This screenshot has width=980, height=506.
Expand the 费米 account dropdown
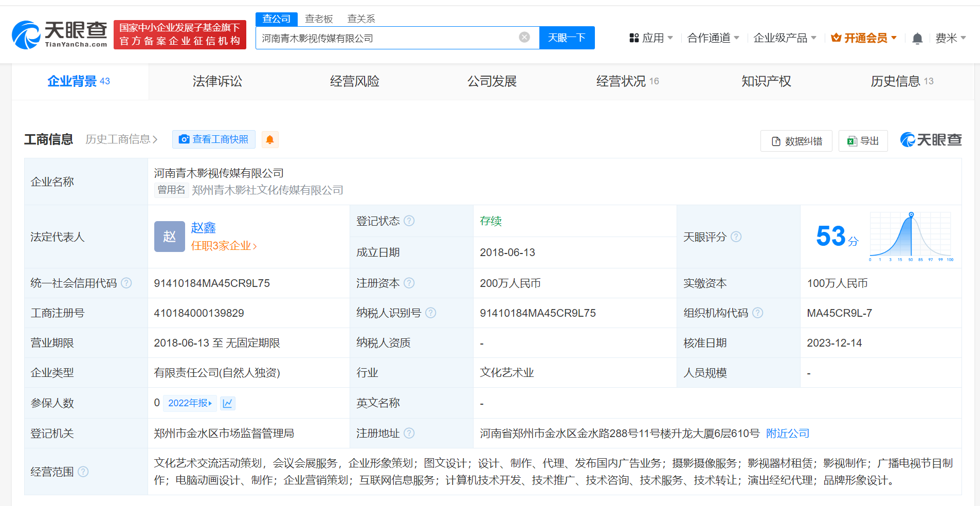pyautogui.click(x=952, y=38)
